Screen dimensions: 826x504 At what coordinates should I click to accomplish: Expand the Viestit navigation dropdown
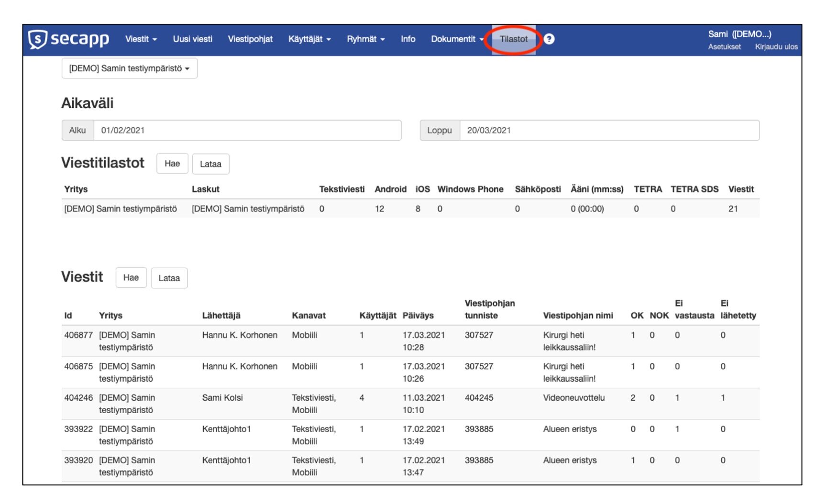[x=141, y=39]
